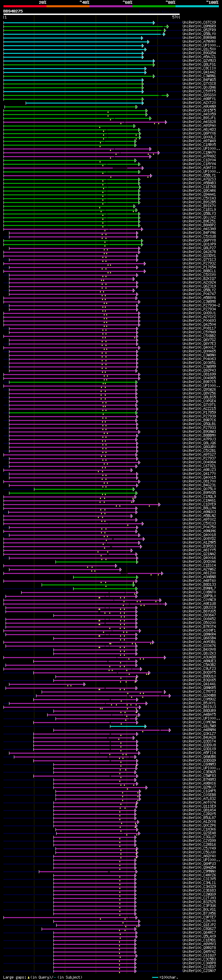Select the UniRef100_C6I6U7 hit
Screen dimensions: 222x980
pyautogui.click(x=199, y=956)
